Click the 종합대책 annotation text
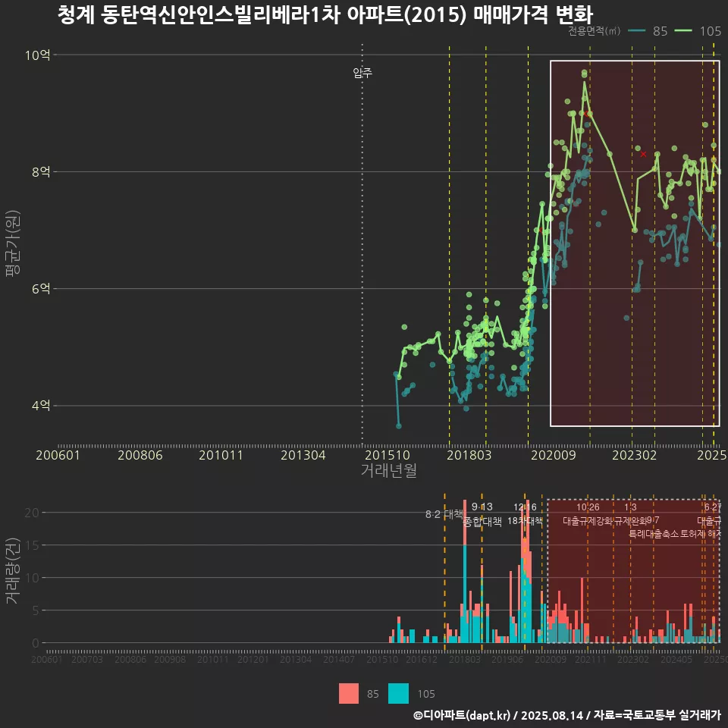 [x=482, y=522]
